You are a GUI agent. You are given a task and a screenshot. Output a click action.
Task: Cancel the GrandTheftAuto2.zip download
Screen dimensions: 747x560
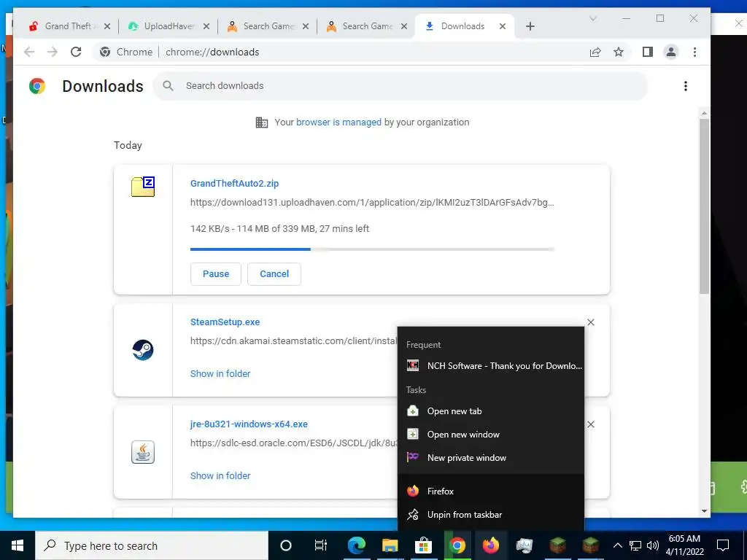274,274
